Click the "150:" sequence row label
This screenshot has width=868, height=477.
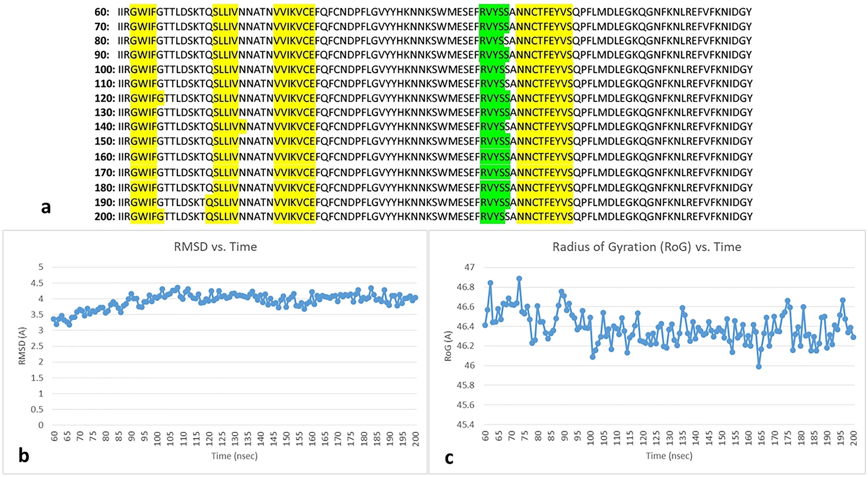[x=105, y=141]
